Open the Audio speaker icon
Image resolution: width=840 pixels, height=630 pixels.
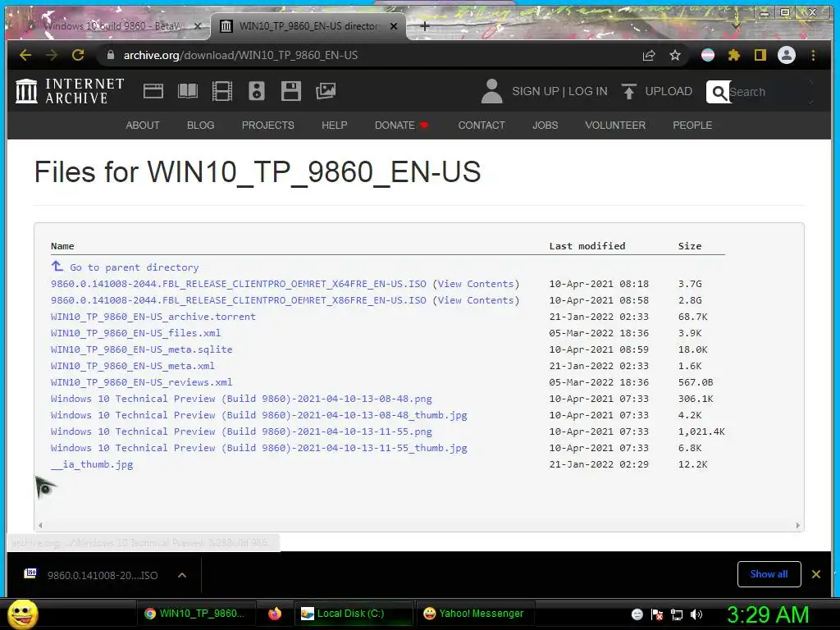(257, 91)
